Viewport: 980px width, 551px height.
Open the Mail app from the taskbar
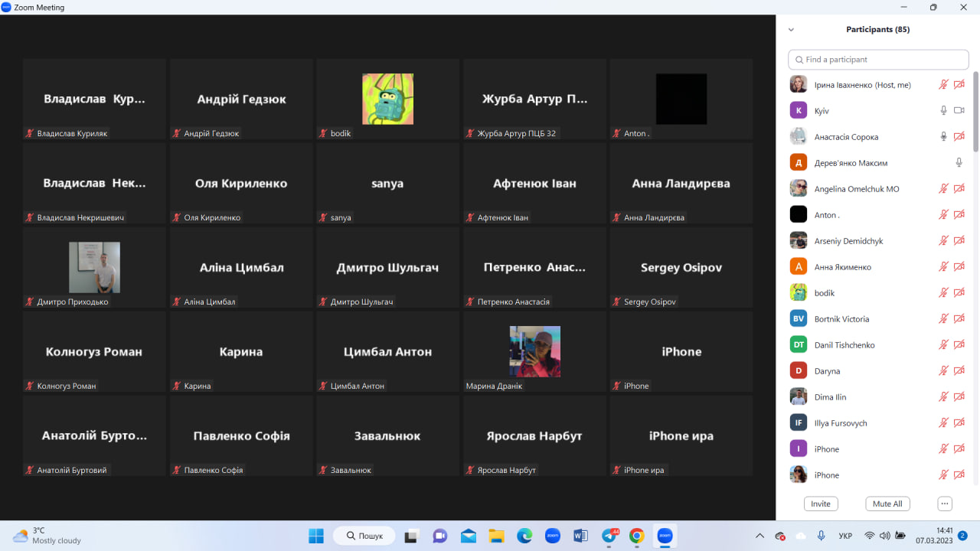coord(469,536)
